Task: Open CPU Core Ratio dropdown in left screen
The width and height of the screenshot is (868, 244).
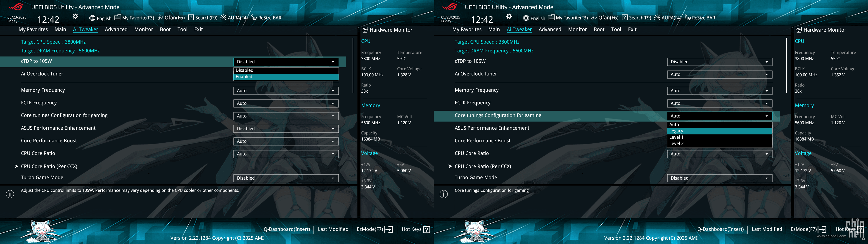Action: tap(286, 154)
